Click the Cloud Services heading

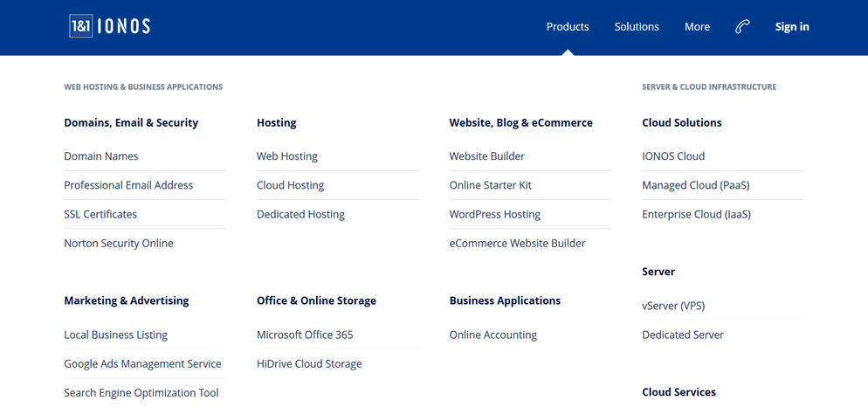pos(679,392)
